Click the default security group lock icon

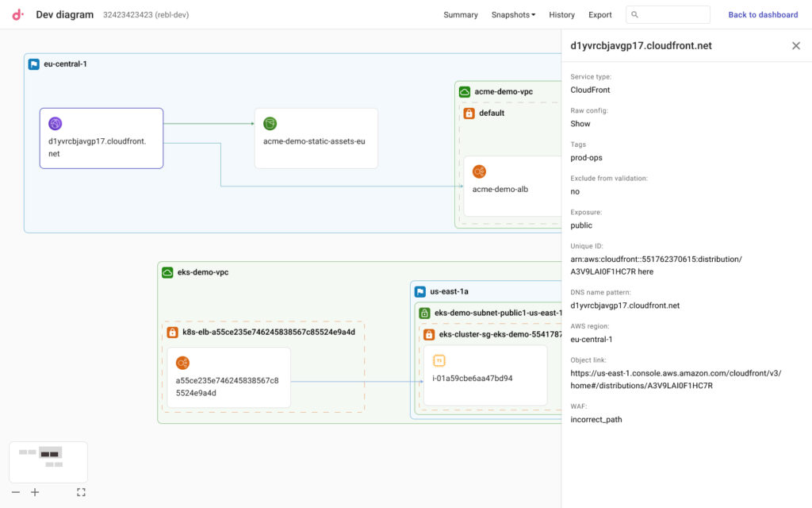[469, 113]
